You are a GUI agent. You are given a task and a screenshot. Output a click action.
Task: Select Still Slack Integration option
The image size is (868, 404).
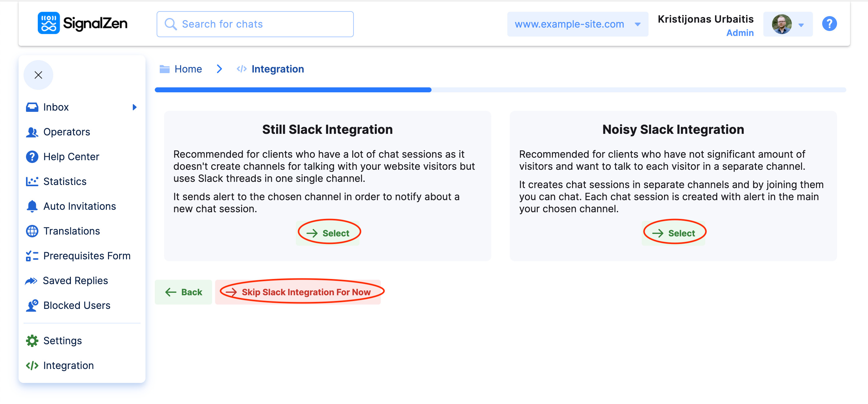point(328,233)
